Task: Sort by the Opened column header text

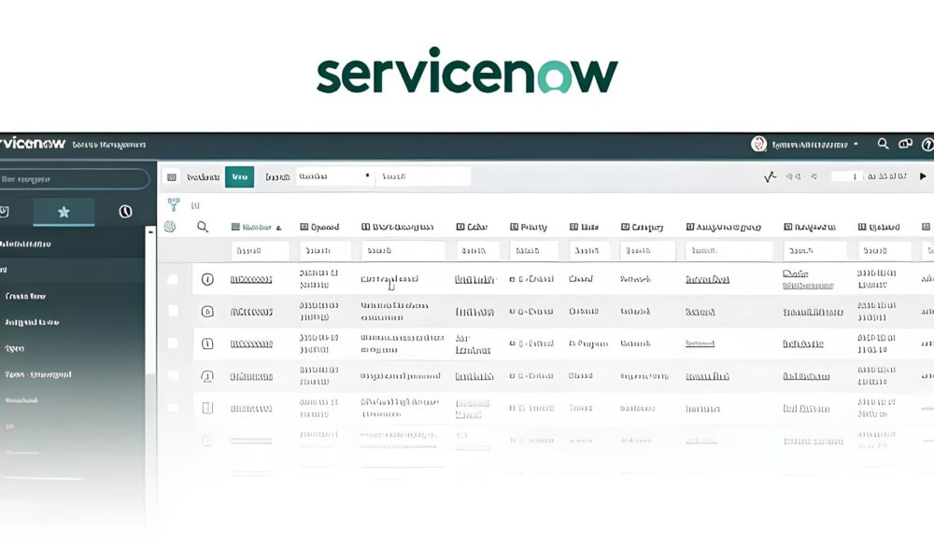Action: point(325,227)
